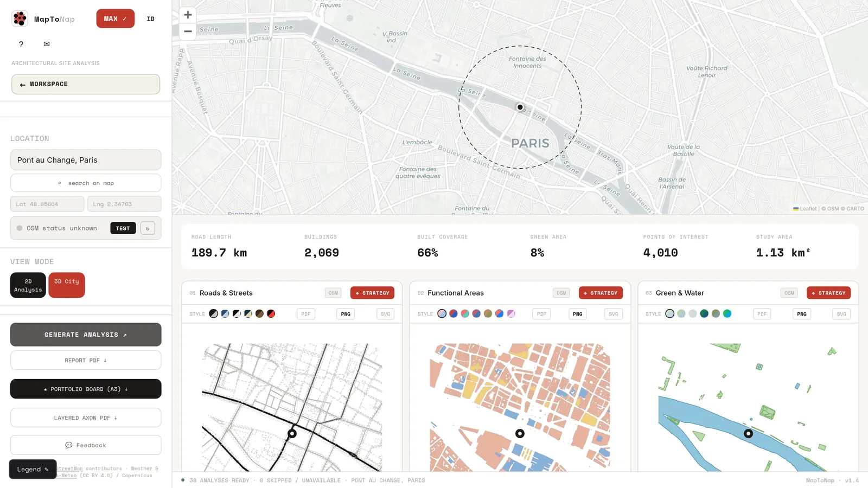The width and height of the screenshot is (868, 488).
Task: Select first outlined swatch for Green & Water
Action: coord(670,313)
